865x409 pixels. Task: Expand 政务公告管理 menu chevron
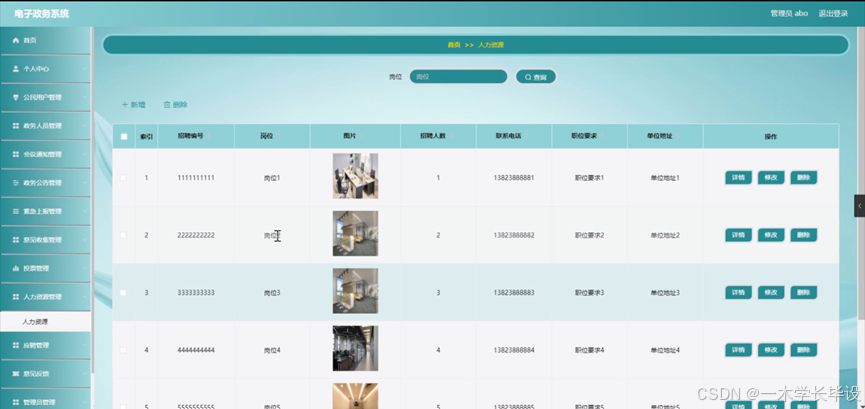coord(84,183)
